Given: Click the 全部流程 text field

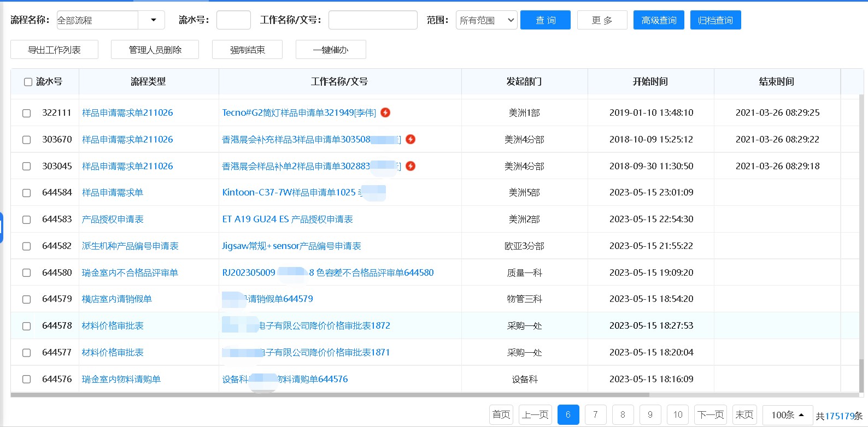Looking at the screenshot, I should pyautogui.click(x=97, y=20).
